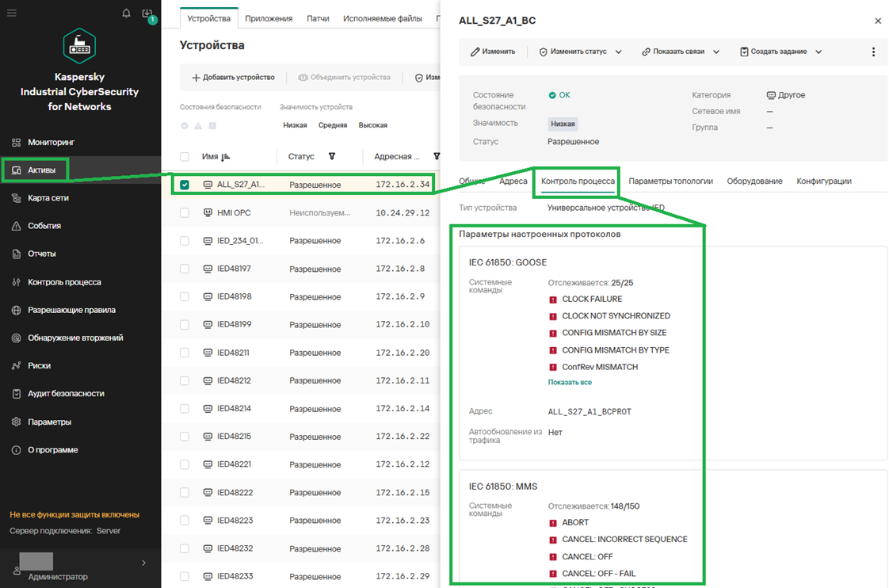The width and height of the screenshot is (889, 588).
Task: Expand the Показать связи dropdown
Action: click(x=681, y=52)
